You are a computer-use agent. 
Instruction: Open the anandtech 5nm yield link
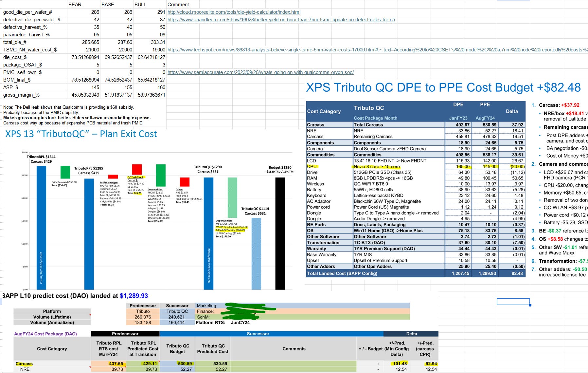pyautogui.click(x=281, y=20)
